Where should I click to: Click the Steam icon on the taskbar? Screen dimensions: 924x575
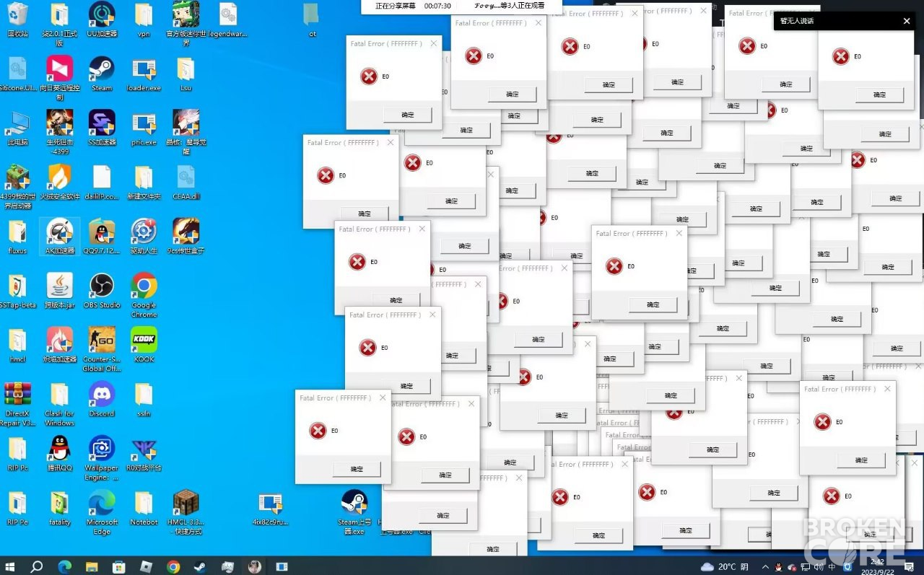200,566
